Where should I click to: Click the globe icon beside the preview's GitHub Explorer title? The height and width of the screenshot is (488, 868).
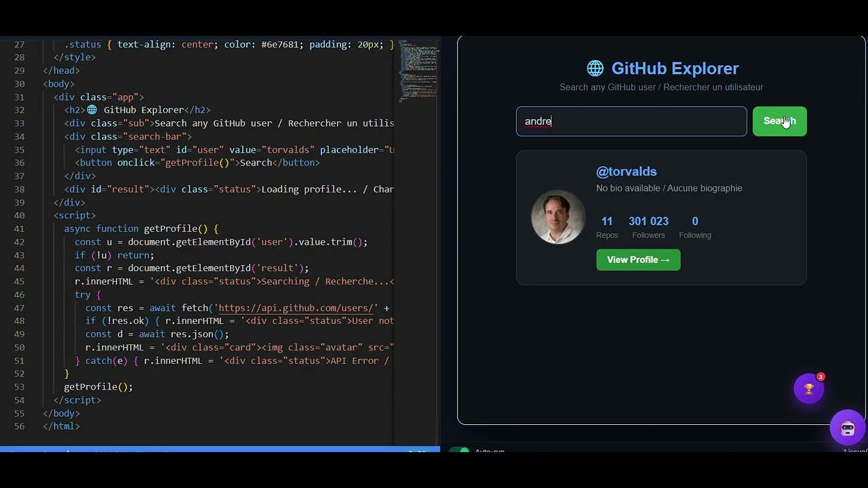pos(595,68)
